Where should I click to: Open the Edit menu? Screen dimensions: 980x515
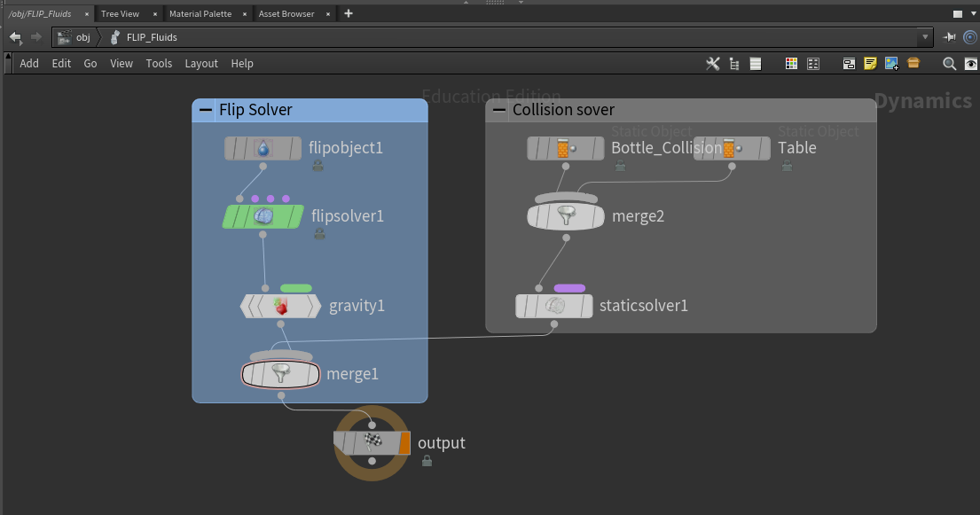(x=61, y=64)
